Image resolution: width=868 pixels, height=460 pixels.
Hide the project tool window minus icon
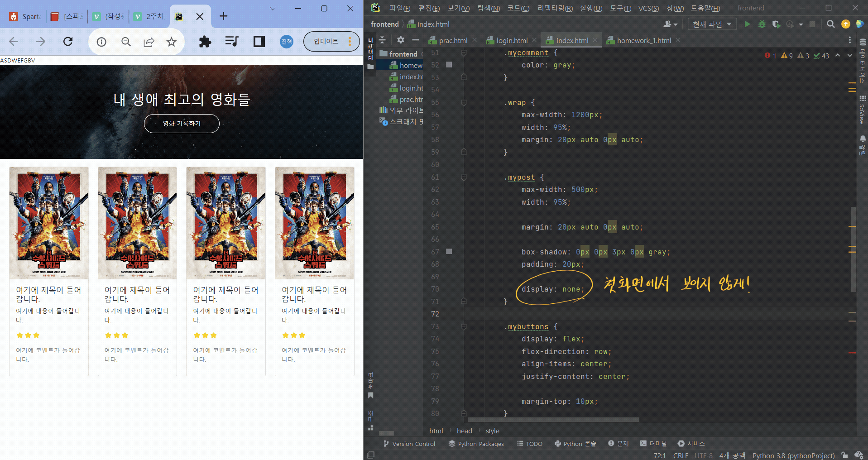coord(415,40)
